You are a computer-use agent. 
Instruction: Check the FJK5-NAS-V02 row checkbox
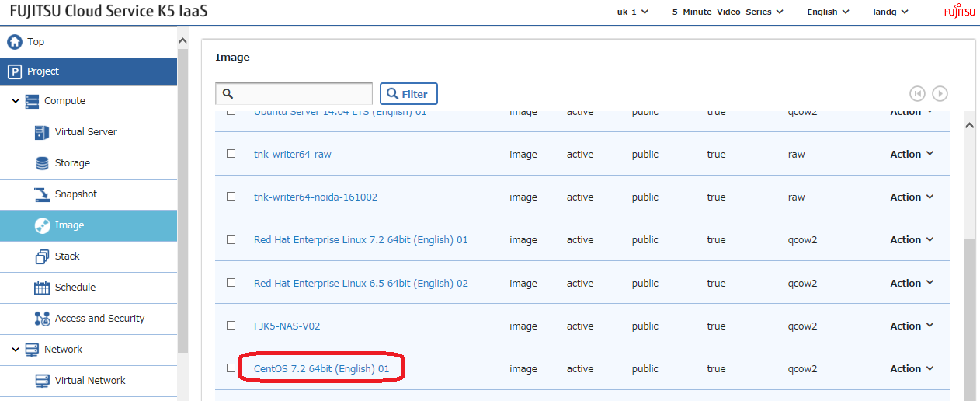[x=231, y=326]
